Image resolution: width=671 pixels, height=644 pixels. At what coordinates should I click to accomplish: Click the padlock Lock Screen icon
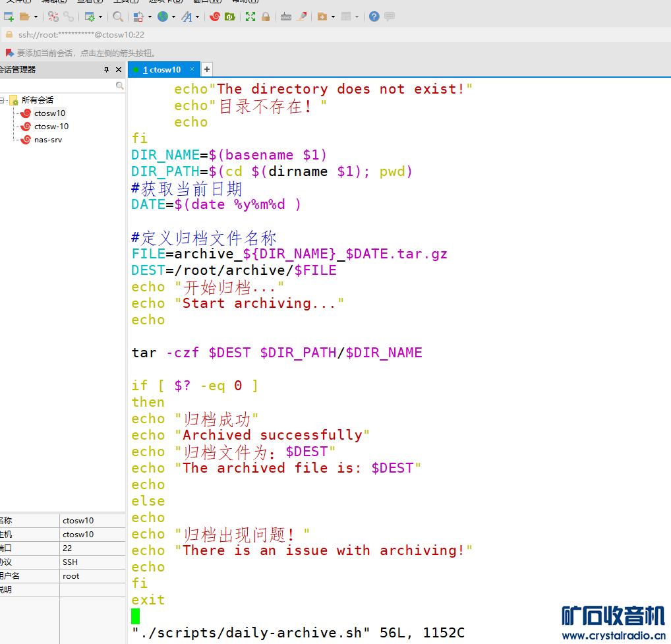[266, 16]
